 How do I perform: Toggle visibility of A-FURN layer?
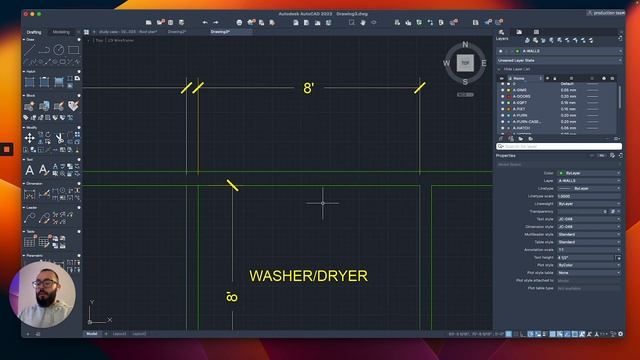coord(502,116)
